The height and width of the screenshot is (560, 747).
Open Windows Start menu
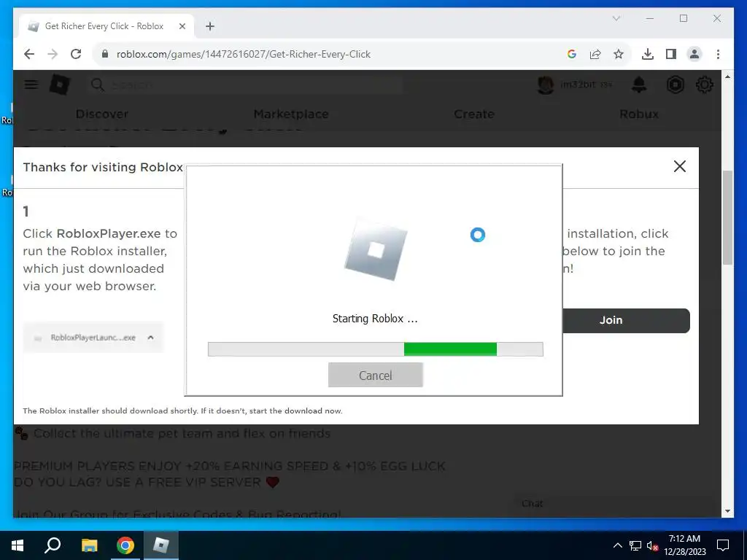tap(18, 545)
